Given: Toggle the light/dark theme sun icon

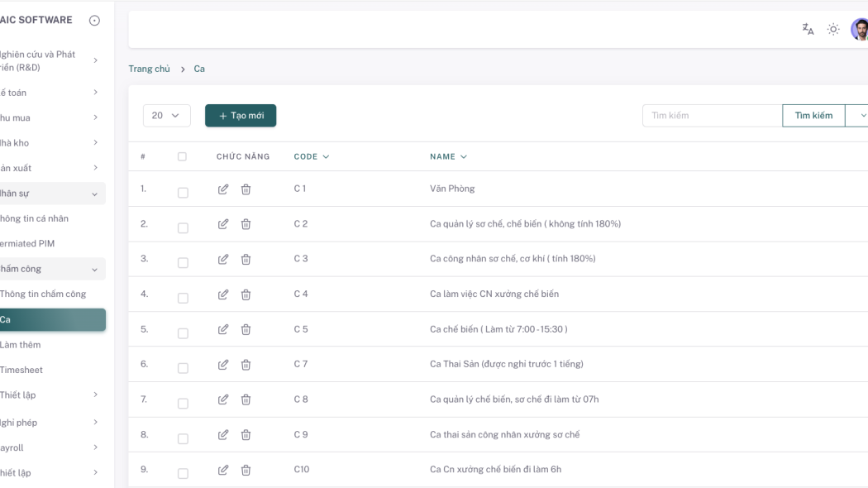Looking at the screenshot, I should [x=833, y=30].
